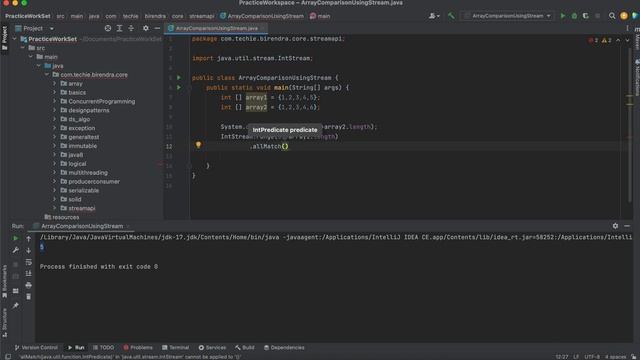640x360 pixels.
Task: Click the Debug bug icon in toolbar
Action: [x=574, y=16]
